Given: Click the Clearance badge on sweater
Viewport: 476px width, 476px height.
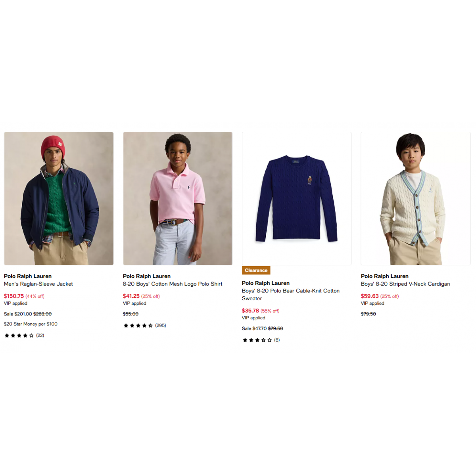Looking at the screenshot, I should point(256,271).
